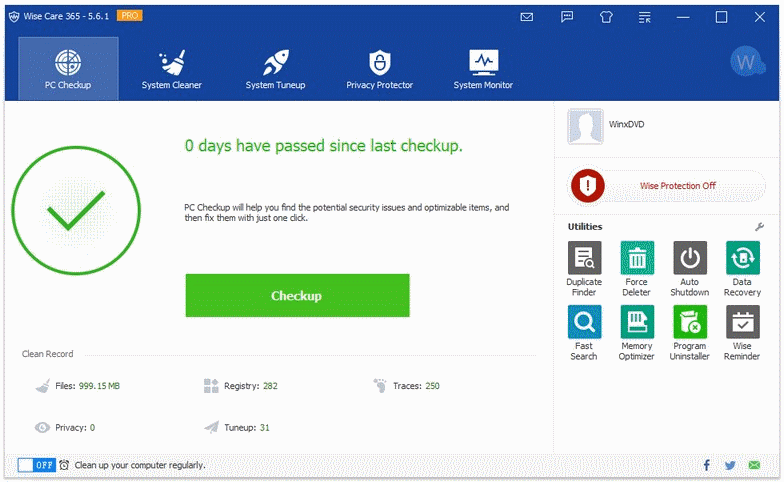Open the feedback chat bubble icon
This screenshot has height=482, width=784.
tap(566, 17)
